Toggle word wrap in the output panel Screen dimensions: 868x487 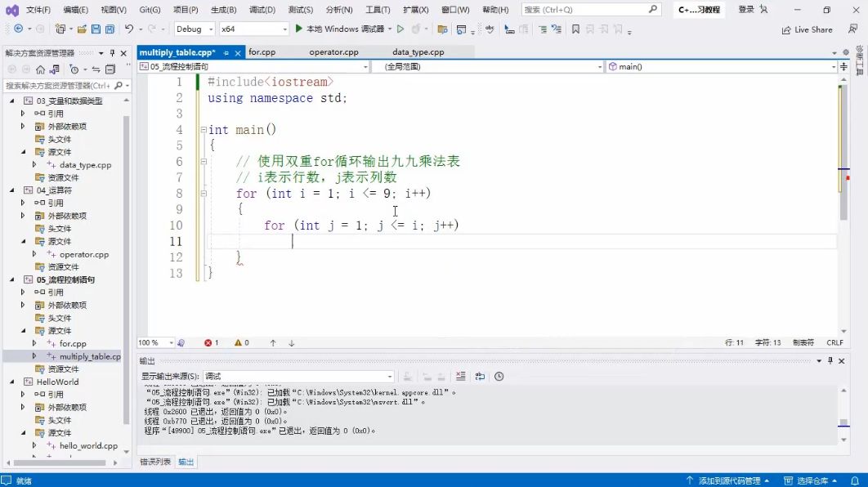(x=480, y=377)
